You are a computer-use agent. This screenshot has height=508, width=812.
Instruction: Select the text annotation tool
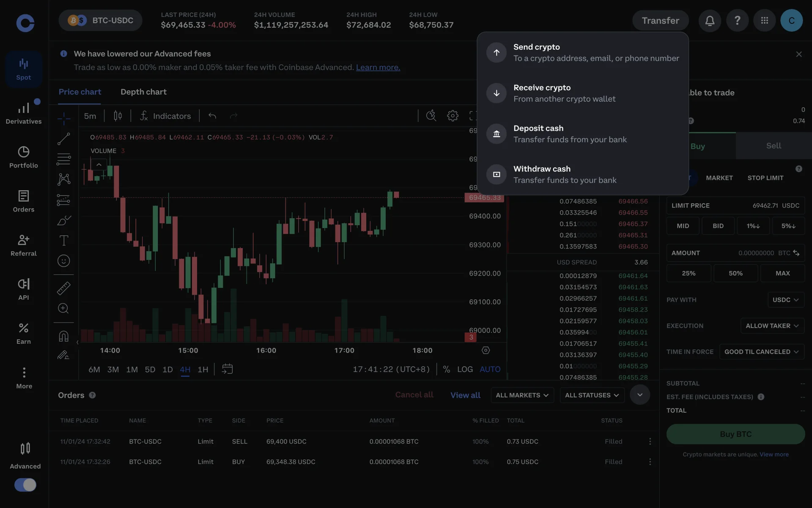(x=63, y=240)
